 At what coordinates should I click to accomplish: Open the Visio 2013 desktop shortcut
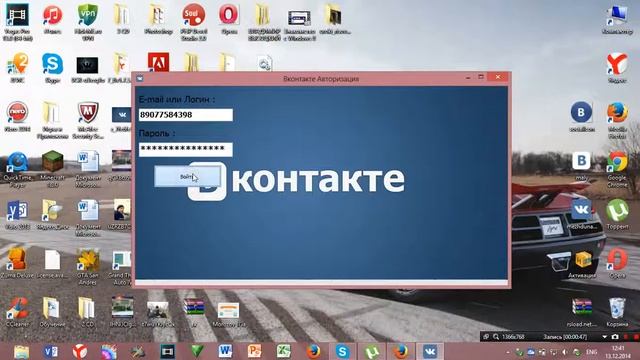(x=17, y=214)
